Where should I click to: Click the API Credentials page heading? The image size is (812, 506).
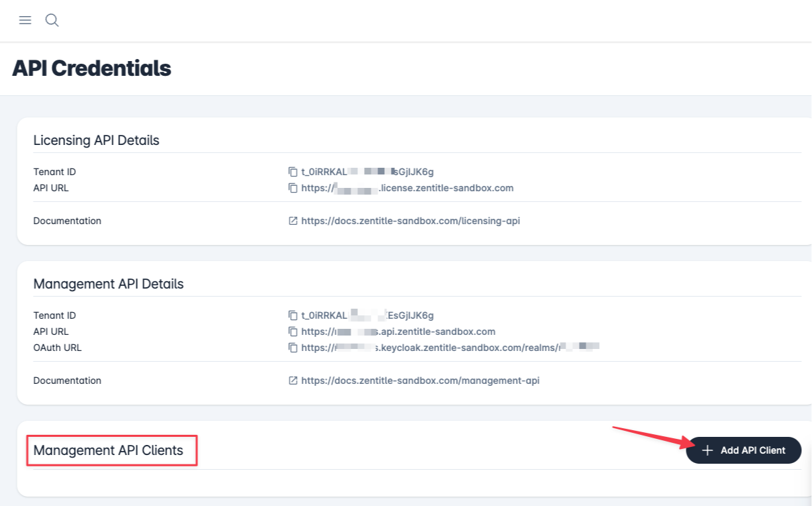(91, 68)
